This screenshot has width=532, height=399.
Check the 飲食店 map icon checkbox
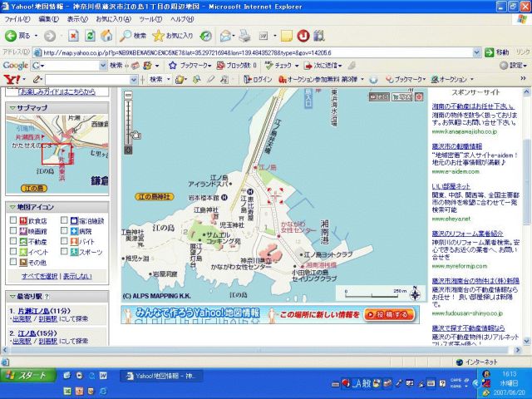pos(12,221)
